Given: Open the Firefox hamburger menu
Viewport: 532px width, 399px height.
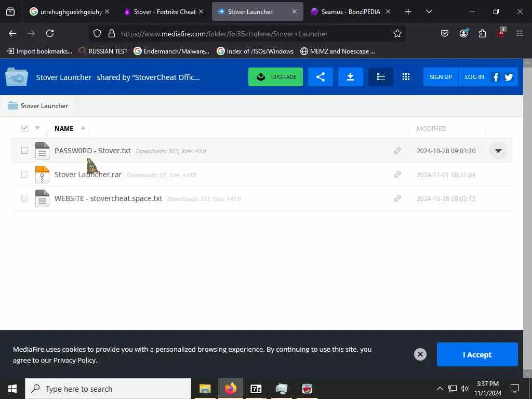Looking at the screenshot, I should (520, 33).
